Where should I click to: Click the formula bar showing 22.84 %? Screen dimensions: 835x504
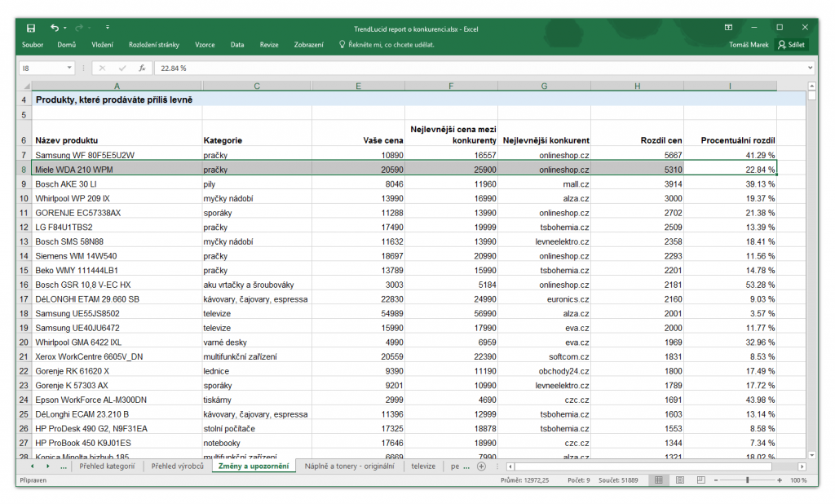tap(479, 69)
